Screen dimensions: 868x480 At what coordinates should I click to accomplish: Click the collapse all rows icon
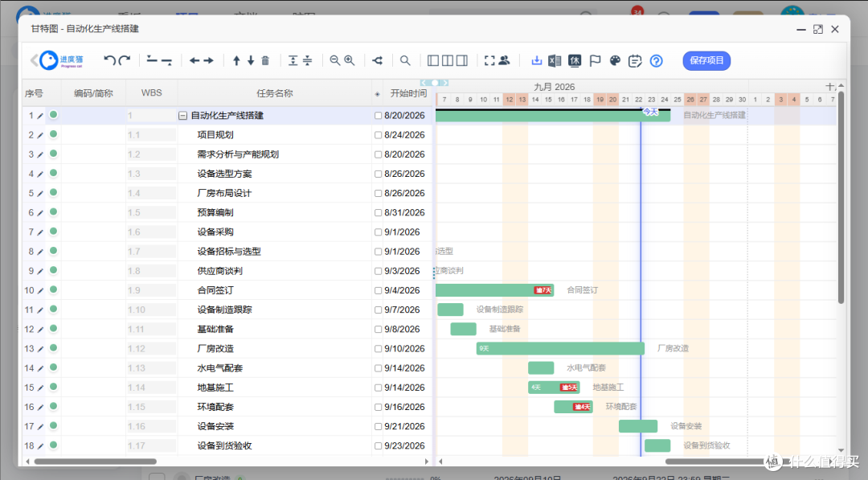[307, 60]
